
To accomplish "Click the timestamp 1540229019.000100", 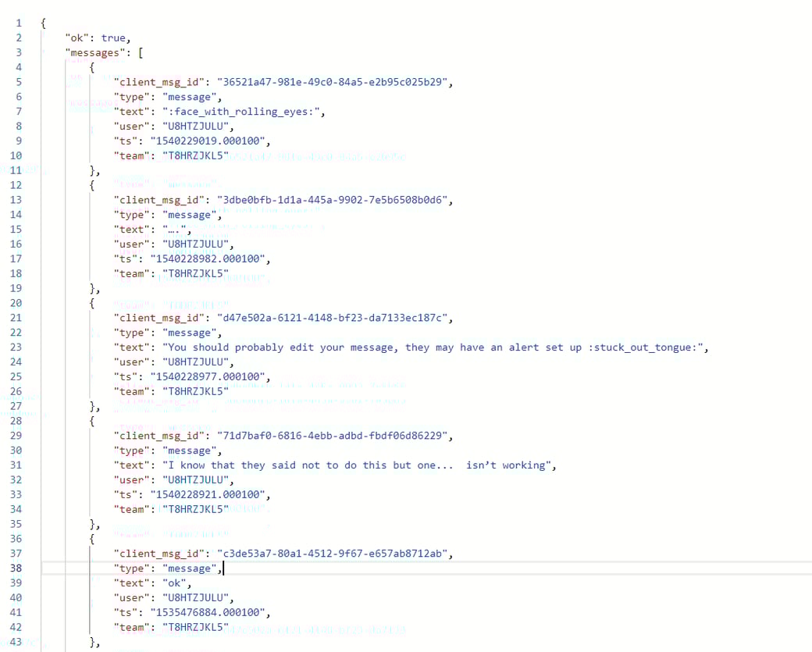I will [212, 141].
